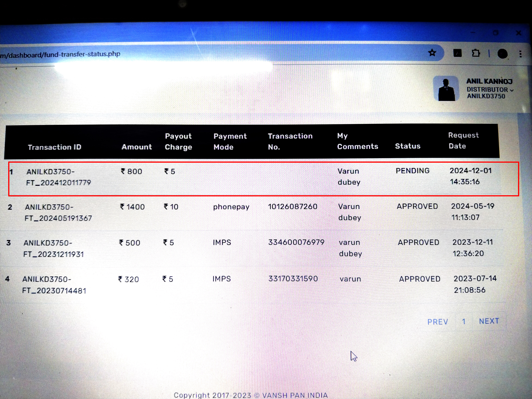Screen dimensions: 532x399
Task: Click the PENDING status in row 1
Action: tap(413, 171)
